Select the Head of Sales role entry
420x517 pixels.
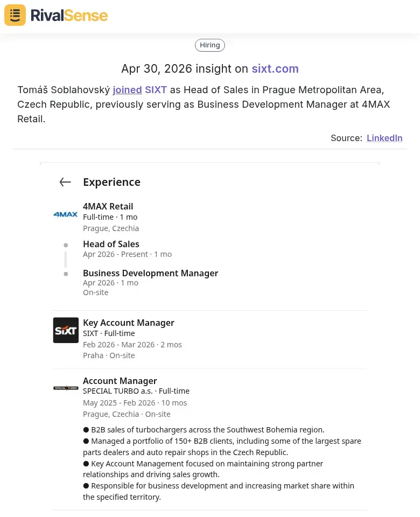111,244
